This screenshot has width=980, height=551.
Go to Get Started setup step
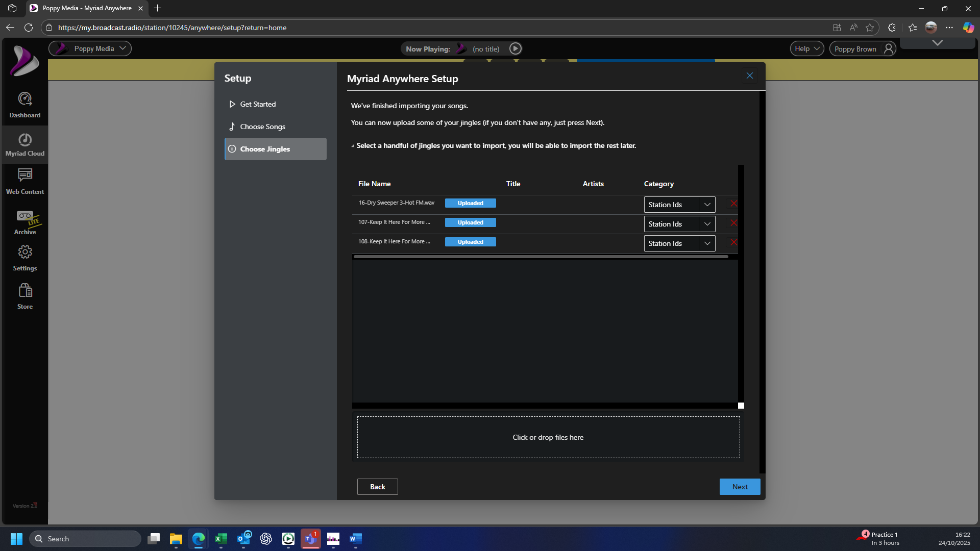click(x=258, y=104)
